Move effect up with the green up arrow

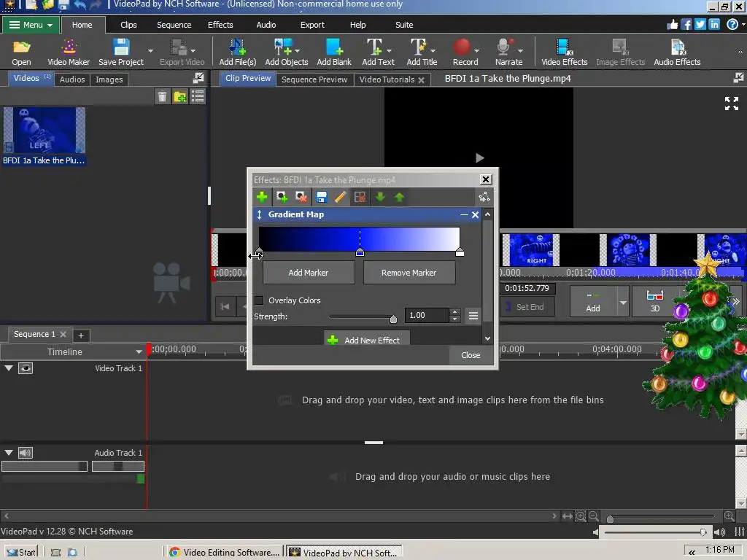click(399, 197)
